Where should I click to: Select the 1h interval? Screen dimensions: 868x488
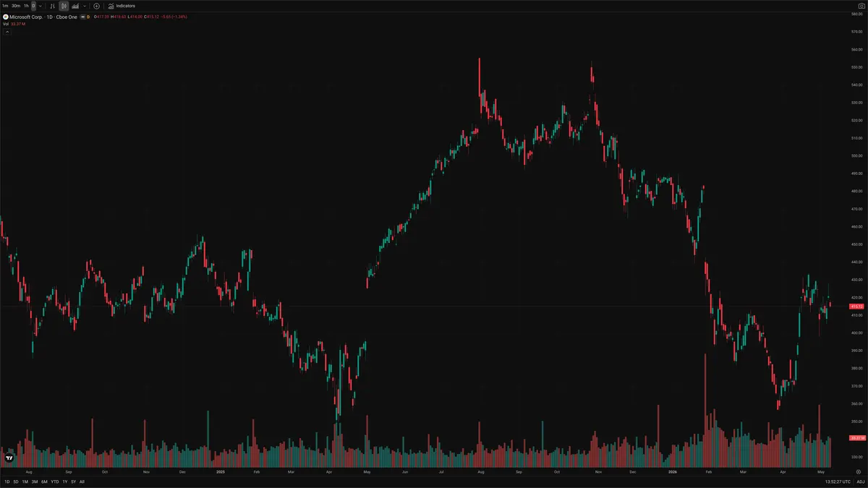[26, 6]
